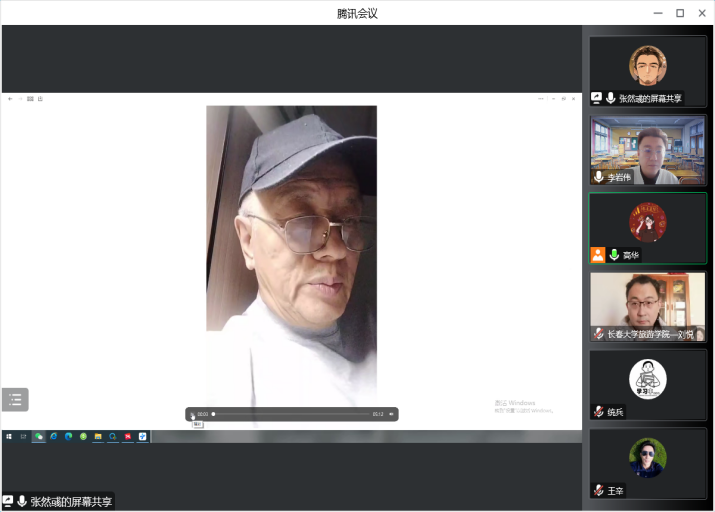Minimize the 腾讯会议 window

click(x=658, y=13)
